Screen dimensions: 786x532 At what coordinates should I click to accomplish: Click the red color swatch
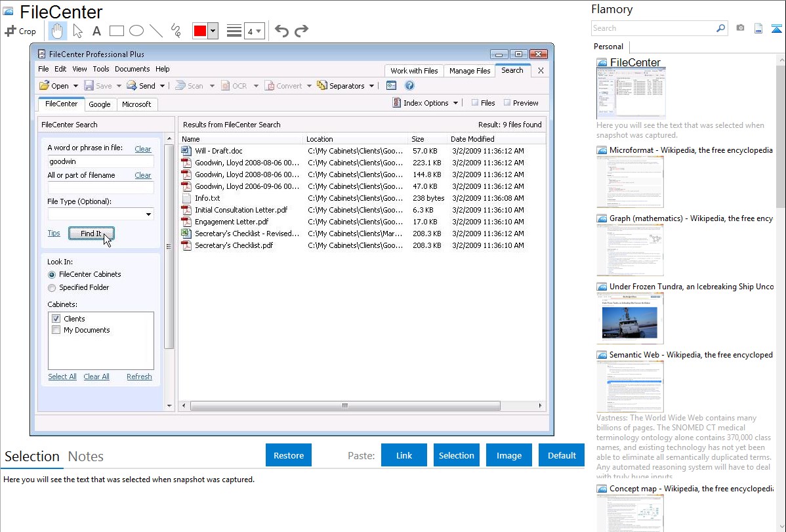(x=200, y=31)
